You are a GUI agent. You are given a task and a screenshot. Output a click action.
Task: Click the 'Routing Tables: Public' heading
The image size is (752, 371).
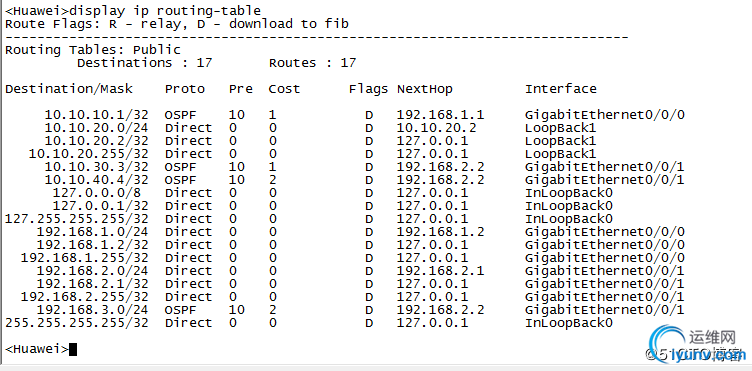(93, 50)
